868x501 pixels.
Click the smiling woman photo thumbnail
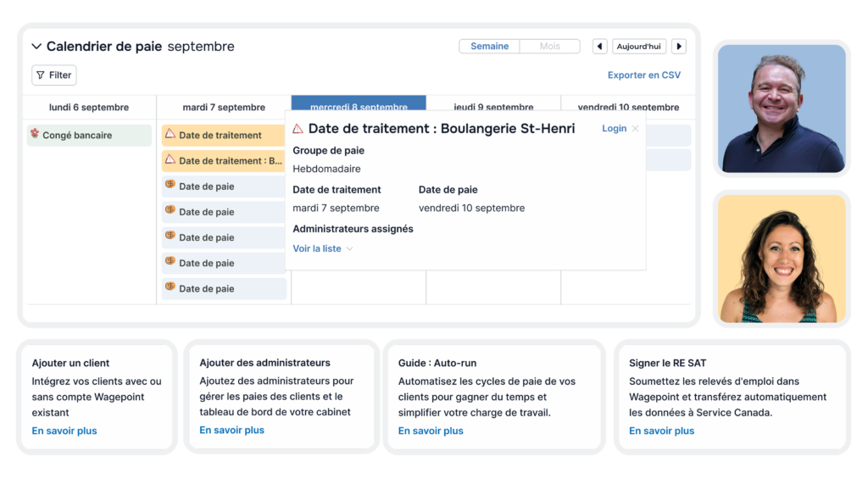point(782,259)
